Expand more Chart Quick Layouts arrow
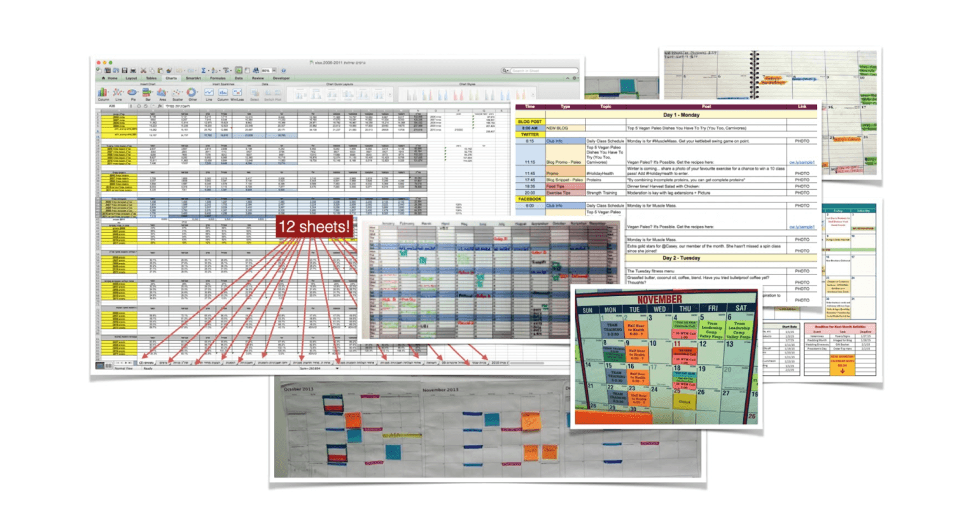The image size is (980, 531). (389, 94)
